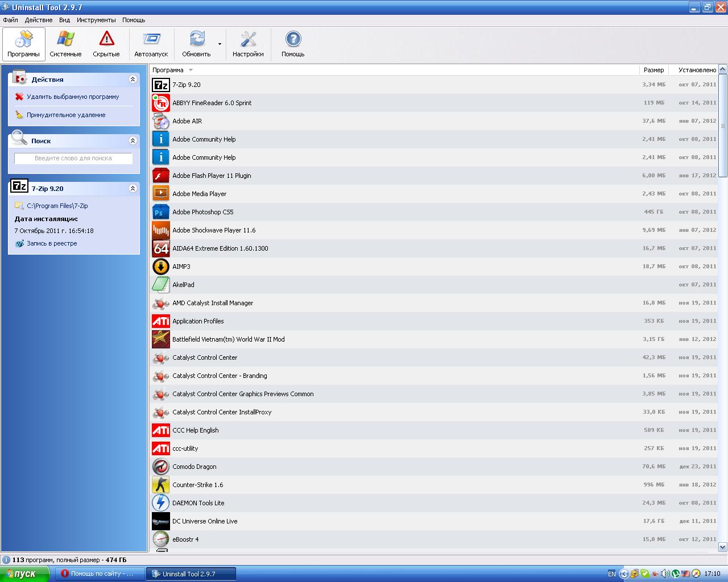Select the eBoostr 4 icon

tap(161, 539)
